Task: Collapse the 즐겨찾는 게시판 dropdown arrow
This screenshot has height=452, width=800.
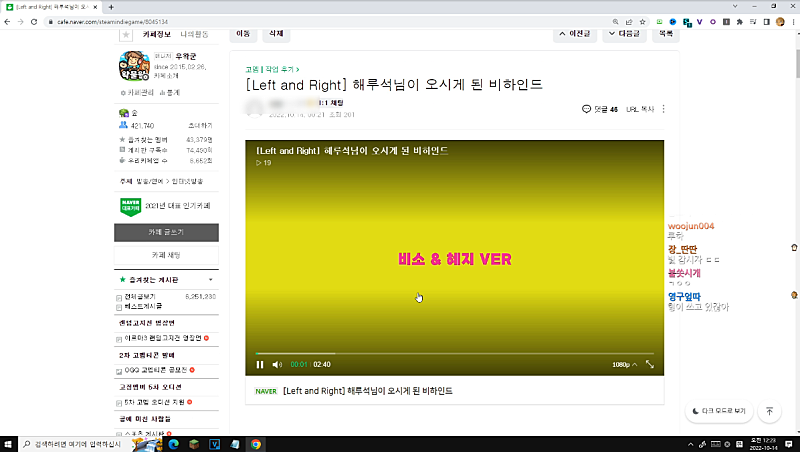Action: point(211,280)
